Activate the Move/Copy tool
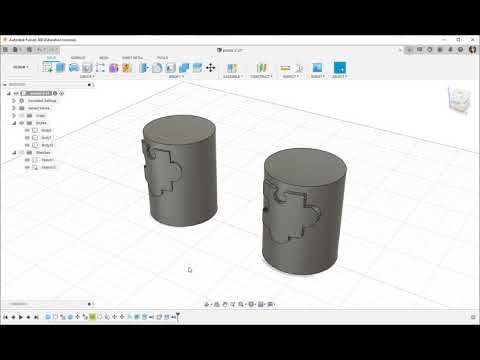Viewport: 480px width, 360px height. point(210,68)
